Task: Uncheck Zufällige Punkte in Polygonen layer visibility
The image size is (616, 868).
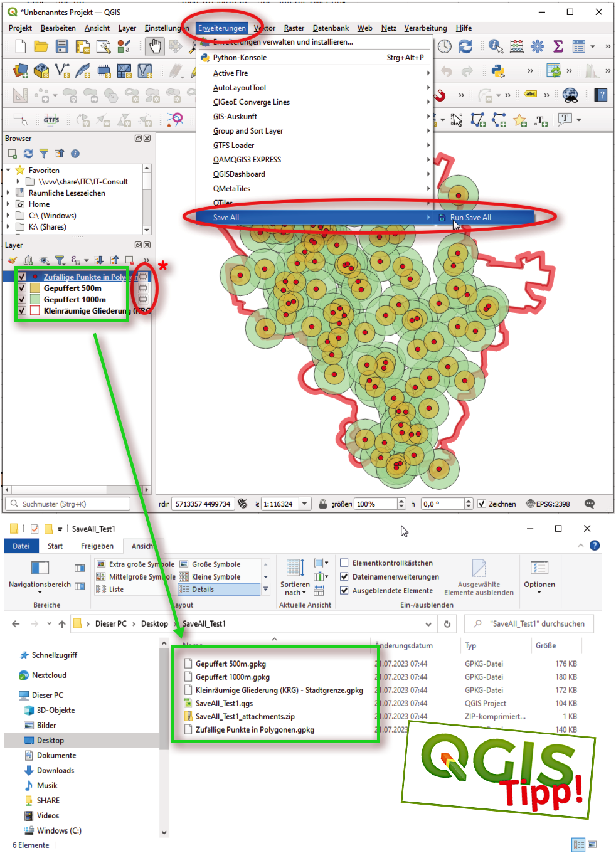Action: (22, 277)
